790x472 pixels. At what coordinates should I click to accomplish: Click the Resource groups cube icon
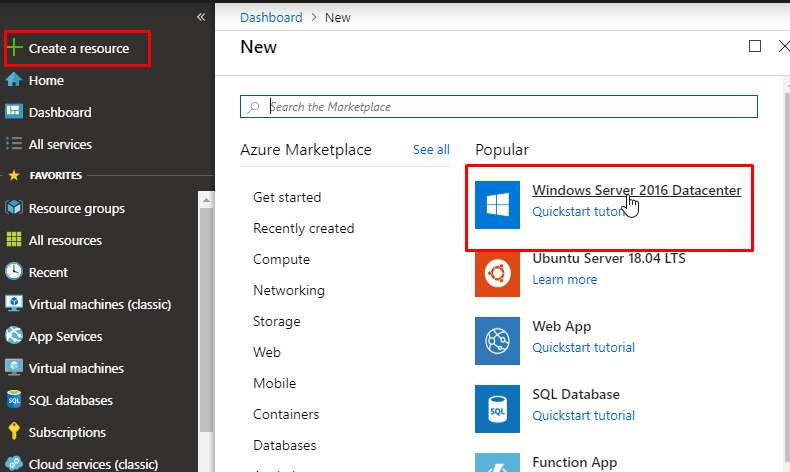coord(14,208)
